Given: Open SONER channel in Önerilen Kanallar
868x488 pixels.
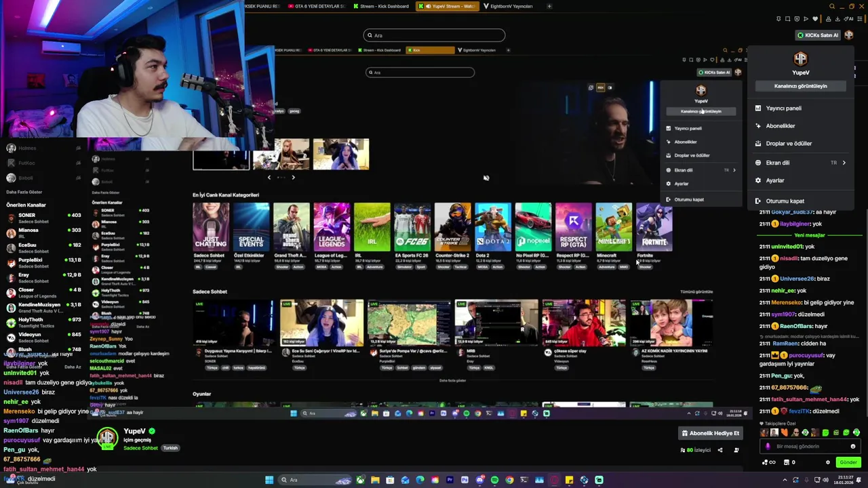Looking at the screenshot, I should click(43, 218).
